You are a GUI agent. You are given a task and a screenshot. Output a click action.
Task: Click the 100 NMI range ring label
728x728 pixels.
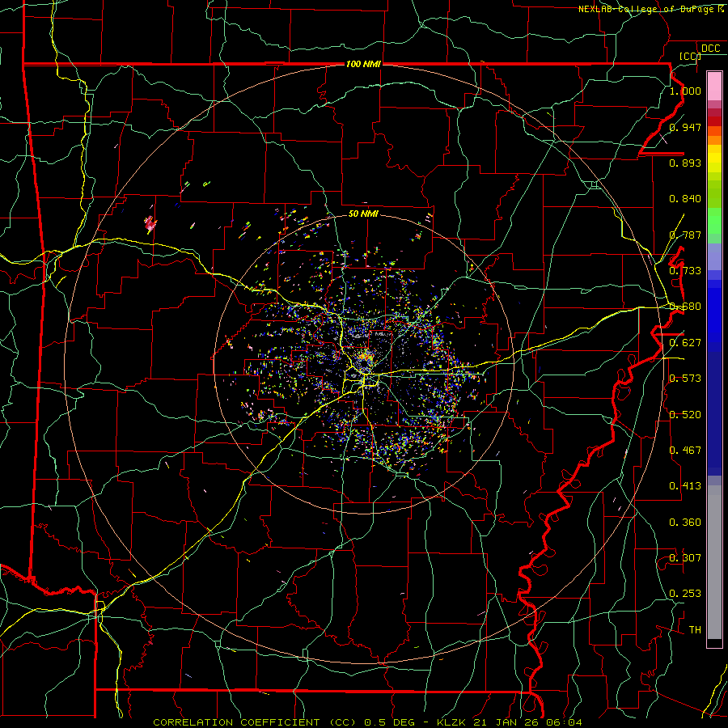pyautogui.click(x=363, y=64)
